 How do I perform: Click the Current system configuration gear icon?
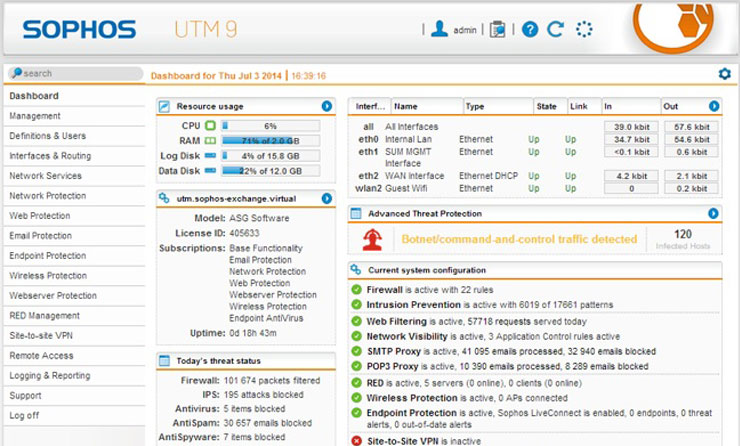pyautogui.click(x=355, y=270)
